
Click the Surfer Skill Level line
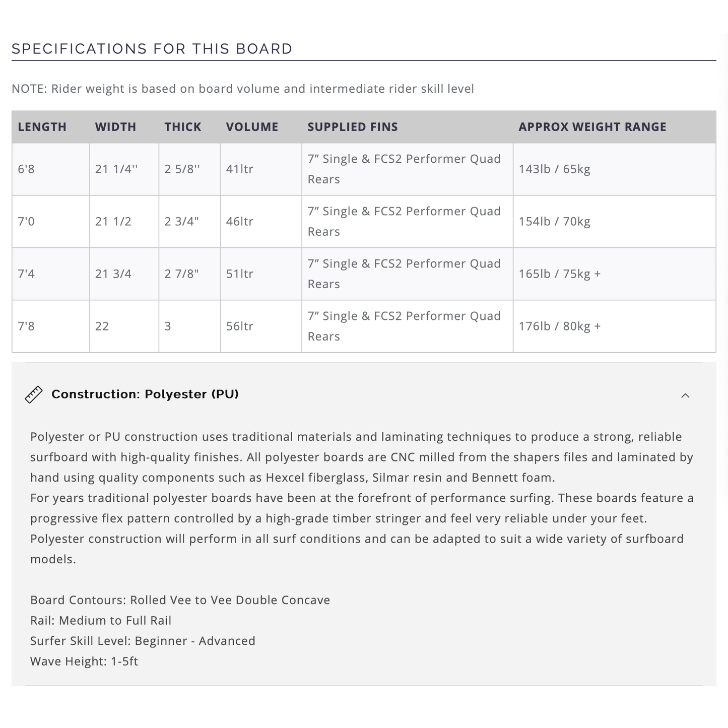pos(143,641)
